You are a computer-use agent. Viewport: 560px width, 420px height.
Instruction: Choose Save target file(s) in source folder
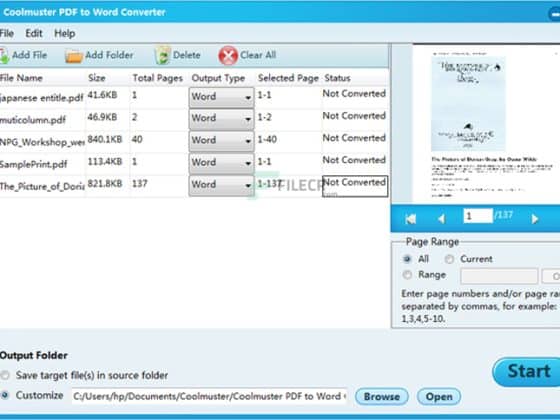tap(5, 375)
